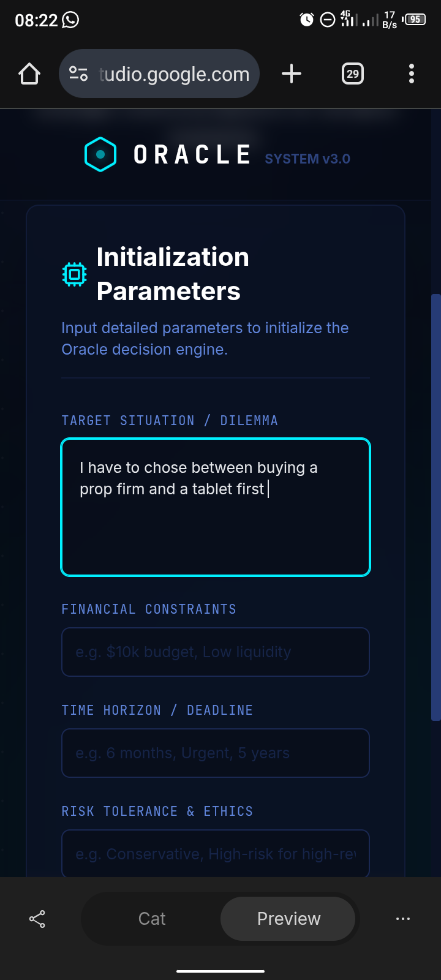Tap the WhatsApp notification icon in status bar
The image size is (441, 980).
71,20
